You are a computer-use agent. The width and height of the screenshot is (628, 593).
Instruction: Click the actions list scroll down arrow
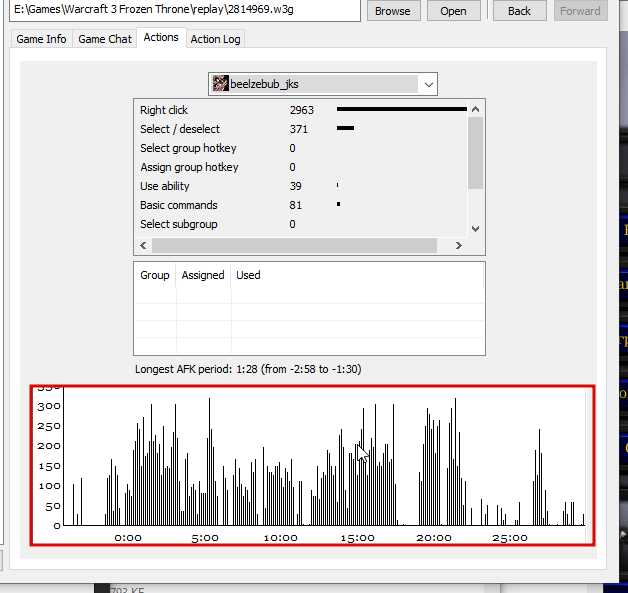475,229
